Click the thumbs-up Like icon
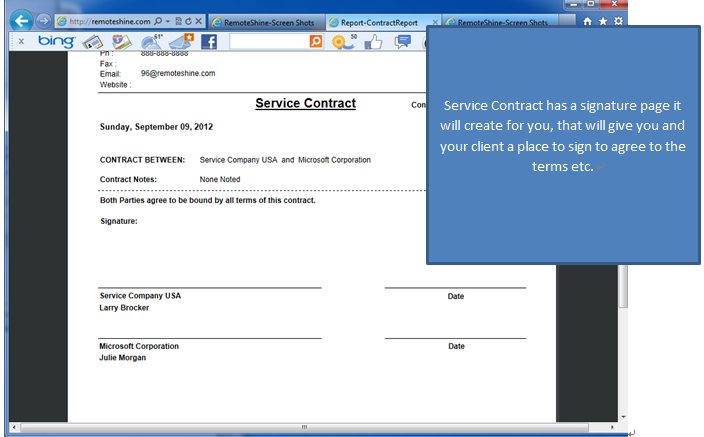The width and height of the screenshot is (704, 437). [374, 42]
